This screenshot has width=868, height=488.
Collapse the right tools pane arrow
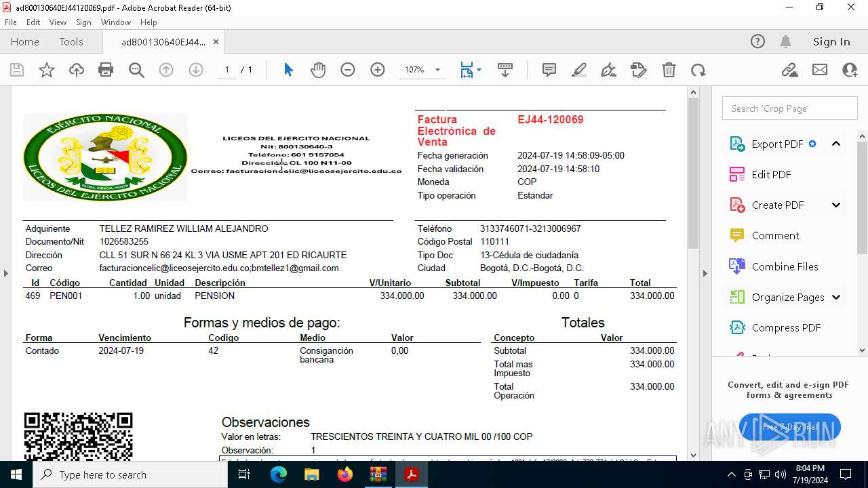pyautogui.click(x=705, y=273)
